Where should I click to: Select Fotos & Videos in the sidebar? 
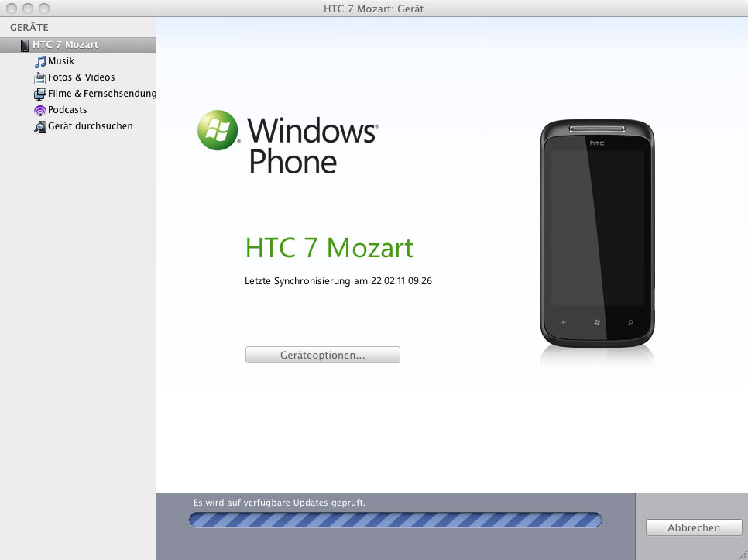pos(81,77)
